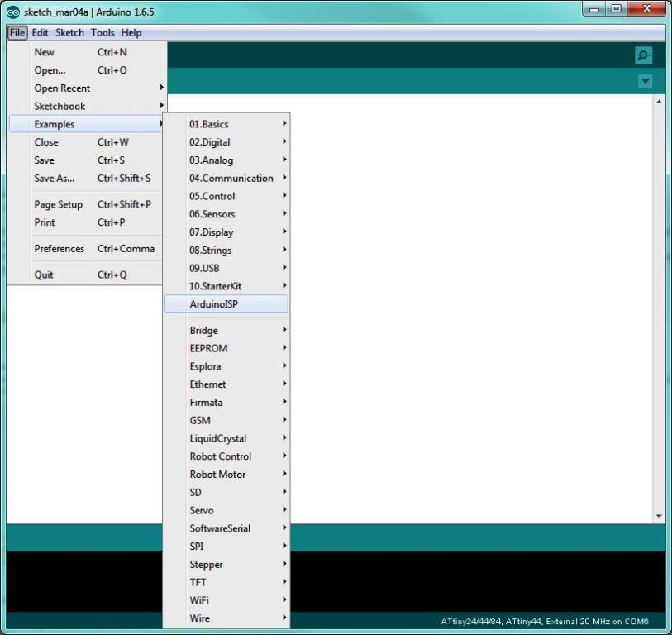
Task: Open the Help menu
Action: point(131,32)
